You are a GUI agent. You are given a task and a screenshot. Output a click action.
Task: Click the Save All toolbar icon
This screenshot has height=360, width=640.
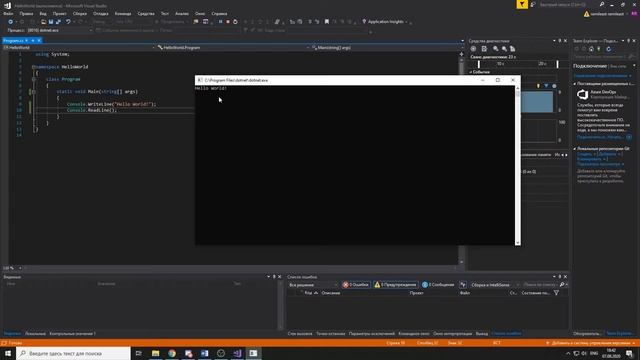[58, 22]
